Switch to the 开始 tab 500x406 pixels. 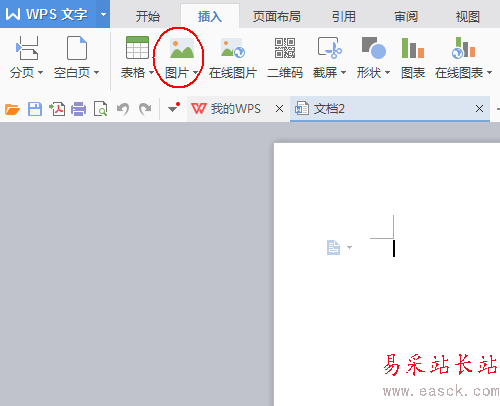[148, 16]
